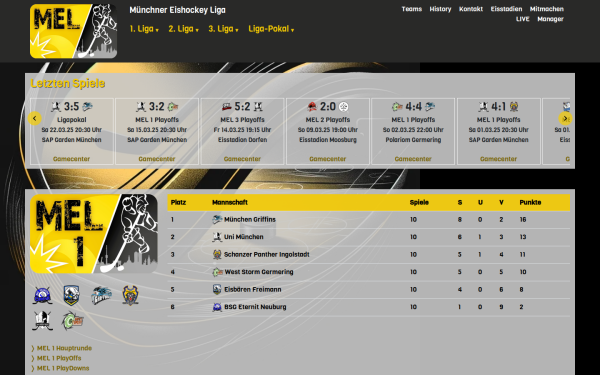Viewport: 600px width, 375px height.
Task: Click the away team logo in the 3:2 game card
Action: click(x=173, y=106)
